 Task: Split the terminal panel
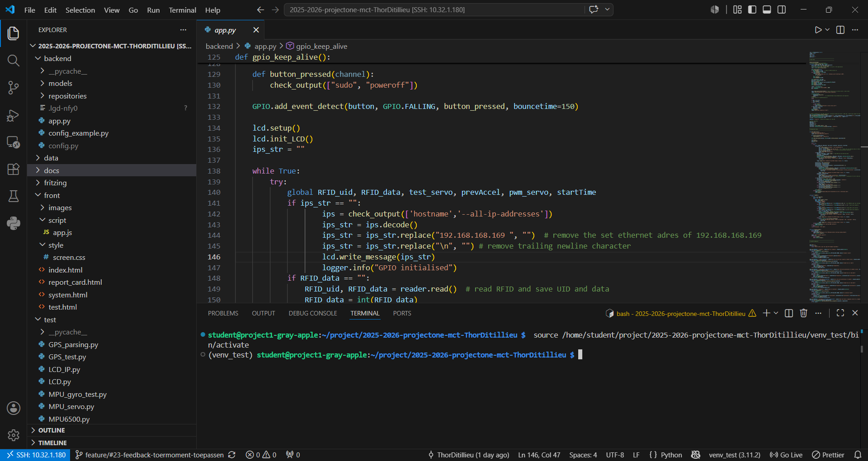click(789, 313)
